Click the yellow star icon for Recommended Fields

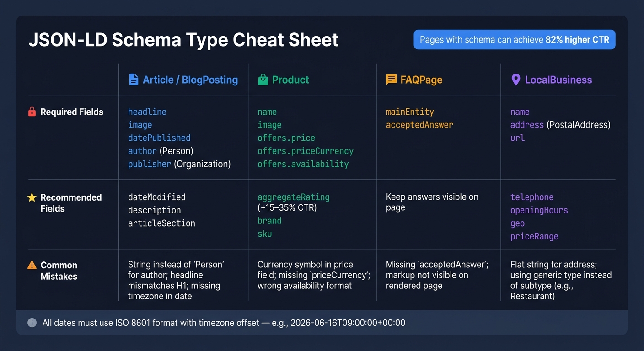point(32,197)
